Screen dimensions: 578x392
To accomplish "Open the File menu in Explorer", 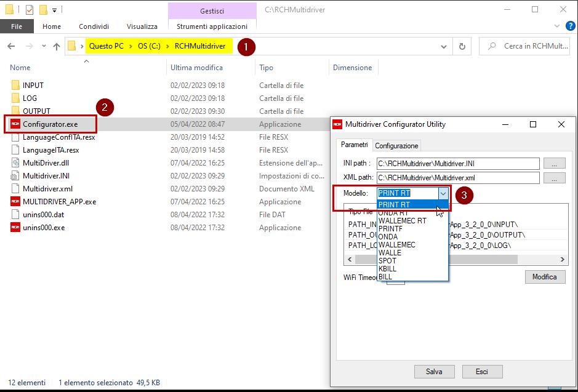I will [17, 26].
